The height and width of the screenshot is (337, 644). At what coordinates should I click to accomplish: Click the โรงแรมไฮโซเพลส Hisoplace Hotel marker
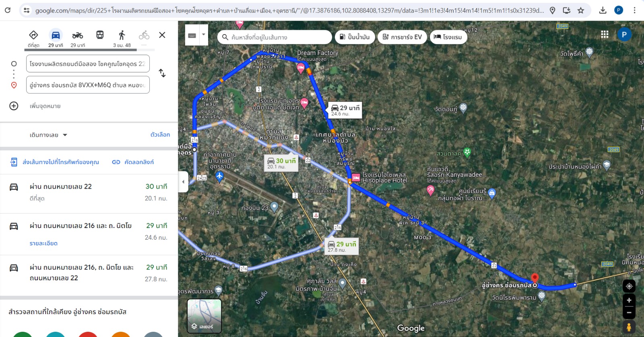point(356,177)
